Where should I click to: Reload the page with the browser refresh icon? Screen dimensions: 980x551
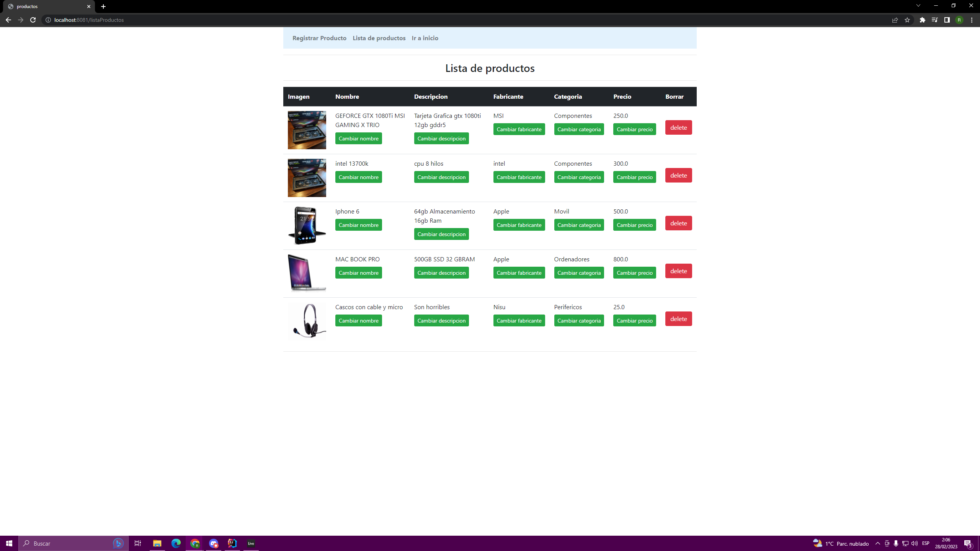[x=33, y=20]
